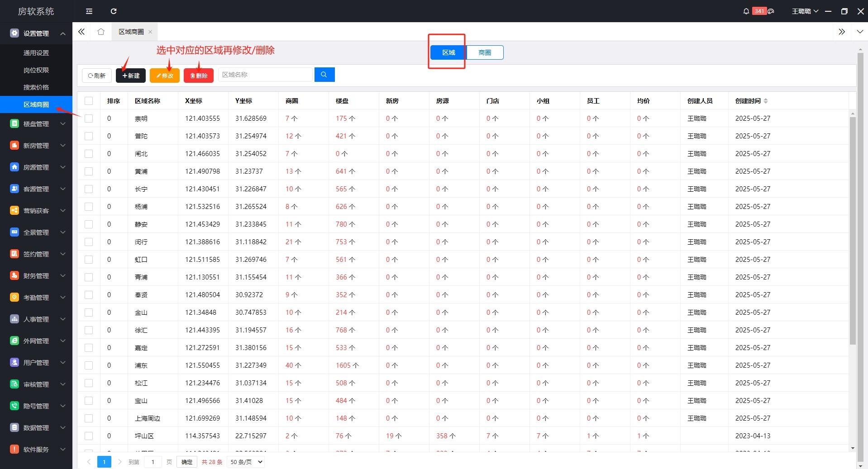
Task: Click the 确定 pagination button
Action: pyautogui.click(x=187, y=462)
